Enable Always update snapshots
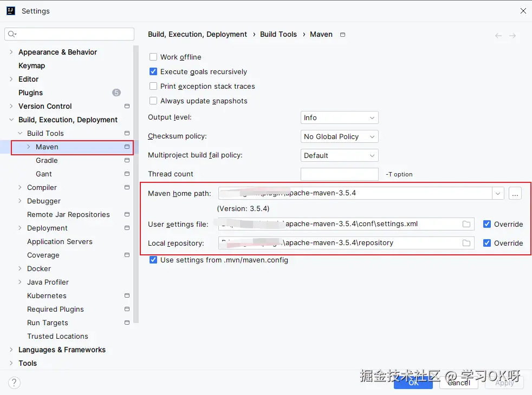The height and width of the screenshot is (395, 532). click(x=153, y=101)
